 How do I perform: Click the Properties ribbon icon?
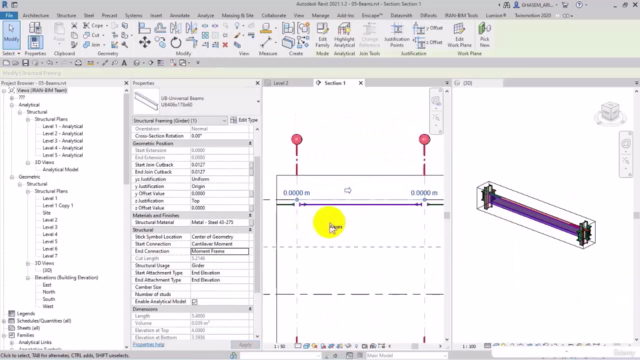tap(35, 42)
